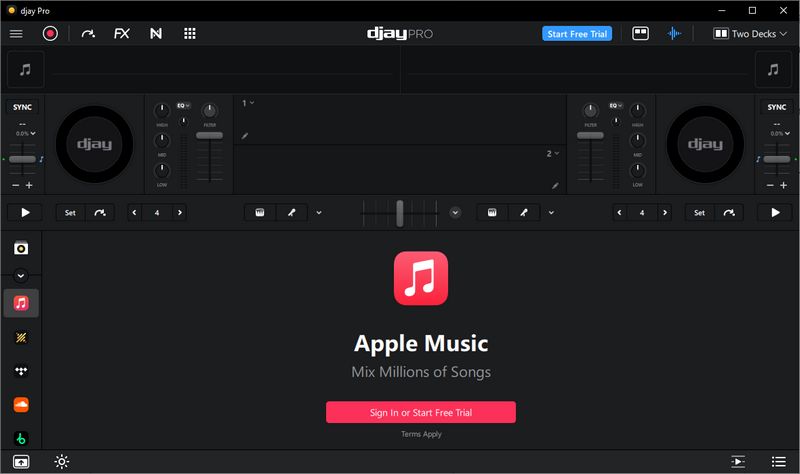800x474 pixels.
Task: Click the left deck HIGH EQ knob
Action: tap(162, 110)
